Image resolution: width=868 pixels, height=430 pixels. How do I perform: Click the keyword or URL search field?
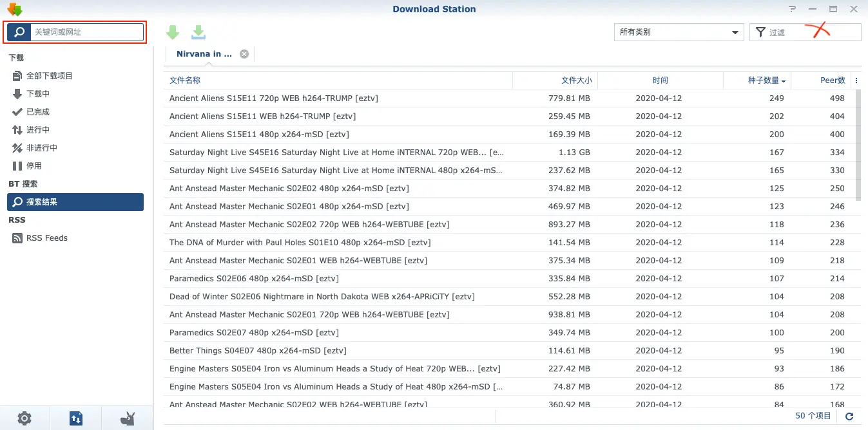tap(87, 32)
